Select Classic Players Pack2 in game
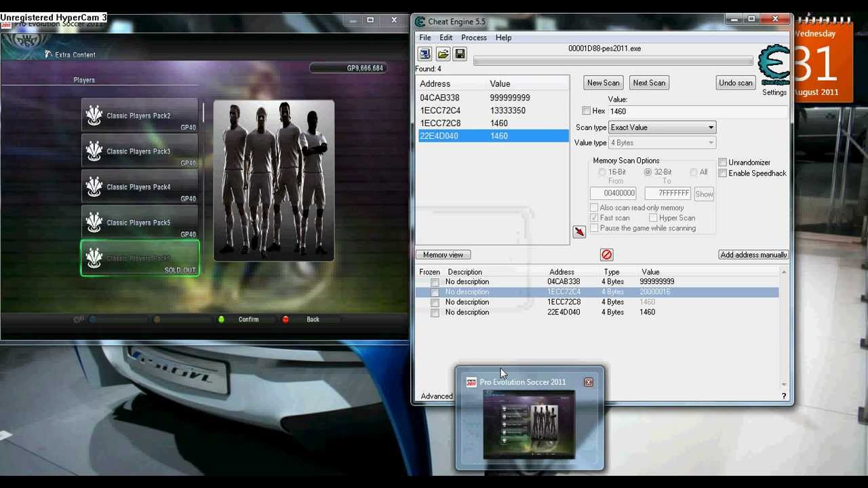This screenshot has height=488, width=868. pos(140,116)
